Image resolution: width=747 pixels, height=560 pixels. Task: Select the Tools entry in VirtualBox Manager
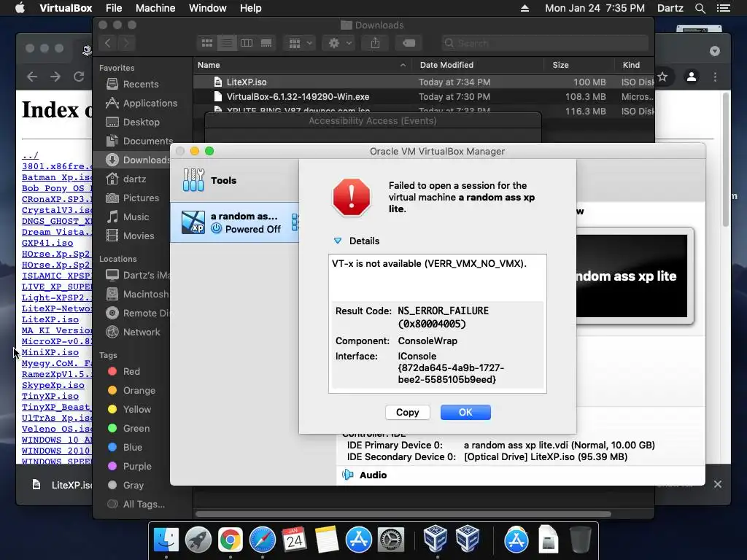[235, 181]
